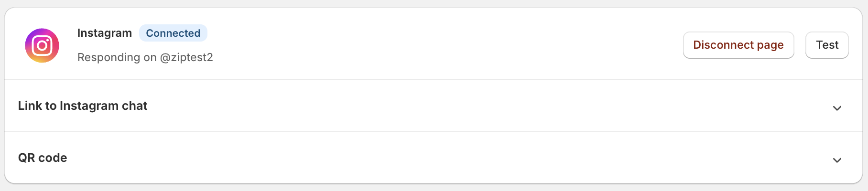Viewport: 868px width, 191px height.
Task: Disconnect the connected Instagram page
Action: click(738, 45)
